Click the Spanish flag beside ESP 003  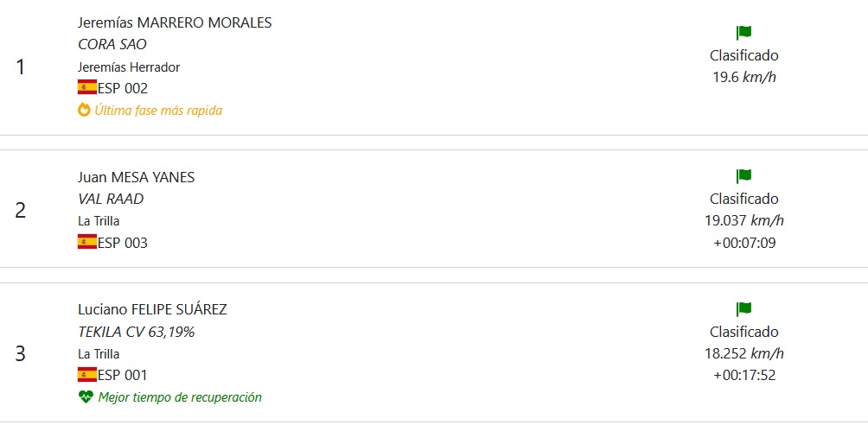click(87, 242)
